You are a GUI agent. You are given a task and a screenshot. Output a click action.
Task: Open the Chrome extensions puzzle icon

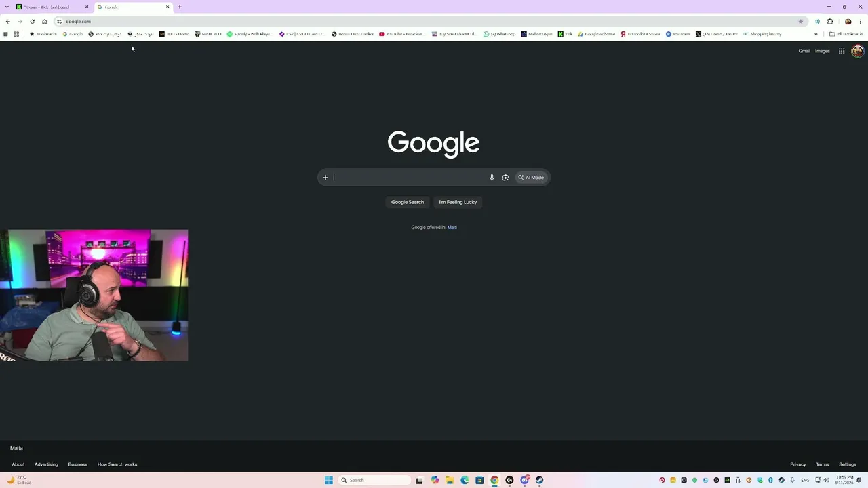coord(830,22)
